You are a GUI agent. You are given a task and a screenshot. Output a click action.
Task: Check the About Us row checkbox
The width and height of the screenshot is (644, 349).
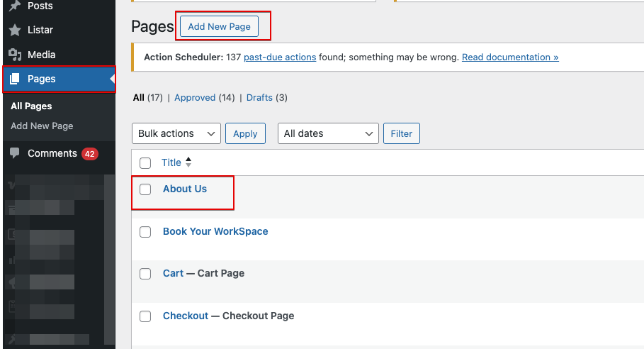tap(145, 189)
